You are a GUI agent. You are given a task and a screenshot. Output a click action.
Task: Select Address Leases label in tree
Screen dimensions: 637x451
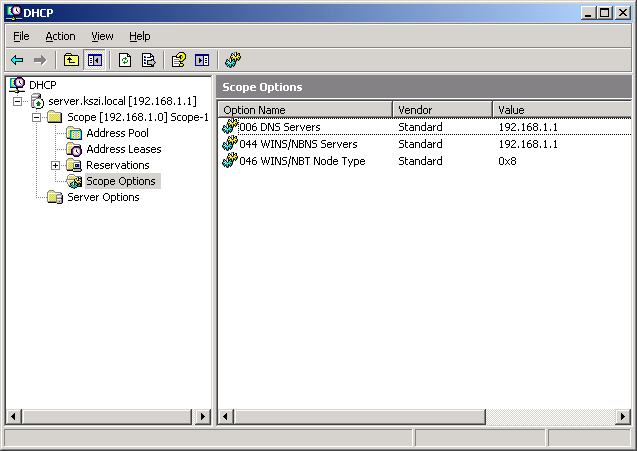124,150
